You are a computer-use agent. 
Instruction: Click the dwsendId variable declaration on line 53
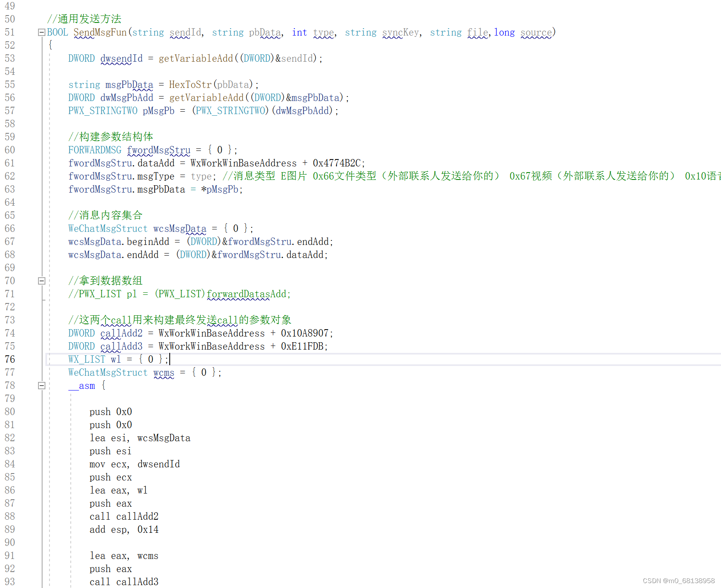coord(121,58)
